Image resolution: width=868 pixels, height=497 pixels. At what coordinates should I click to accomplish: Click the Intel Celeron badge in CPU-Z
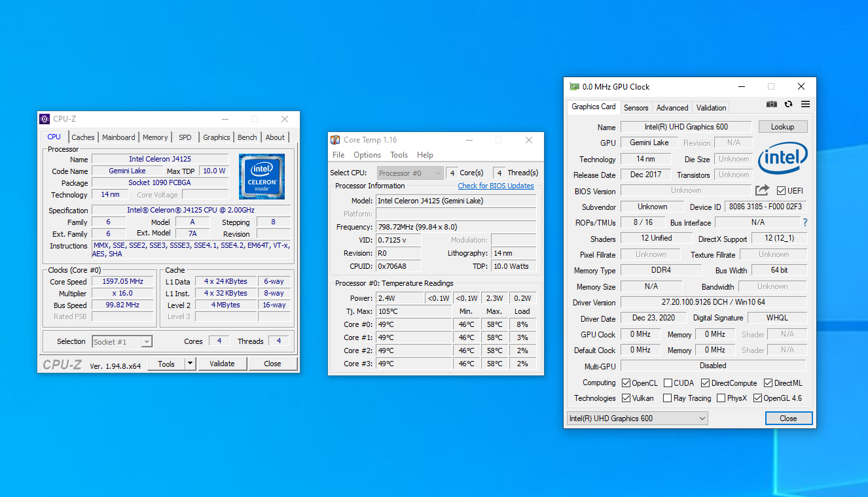click(262, 177)
